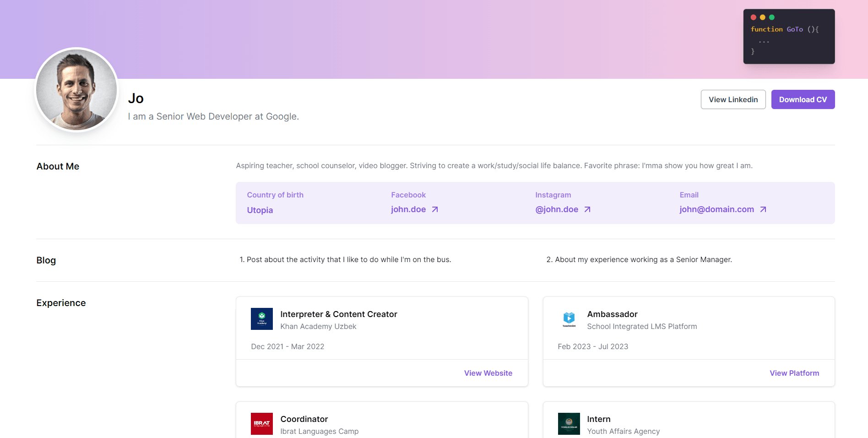Click the arrow icon beside Facebook john.doe
The image size is (868, 438).
[x=435, y=209]
